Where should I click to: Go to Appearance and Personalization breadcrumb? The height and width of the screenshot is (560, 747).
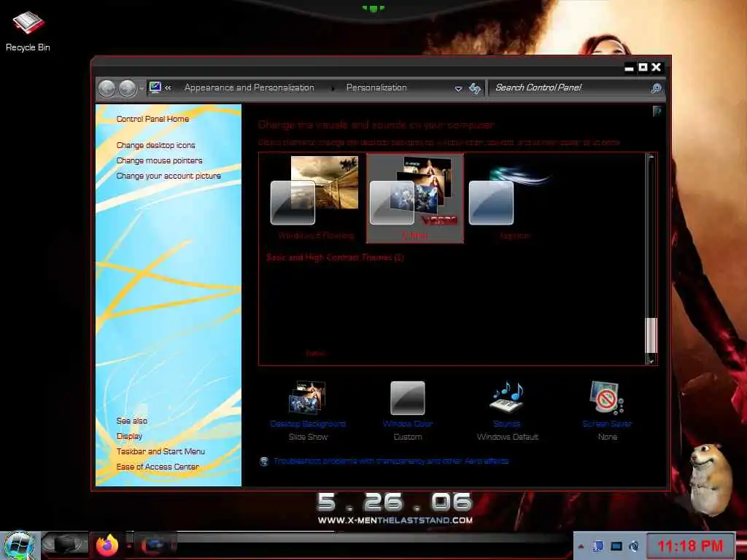pyautogui.click(x=249, y=87)
